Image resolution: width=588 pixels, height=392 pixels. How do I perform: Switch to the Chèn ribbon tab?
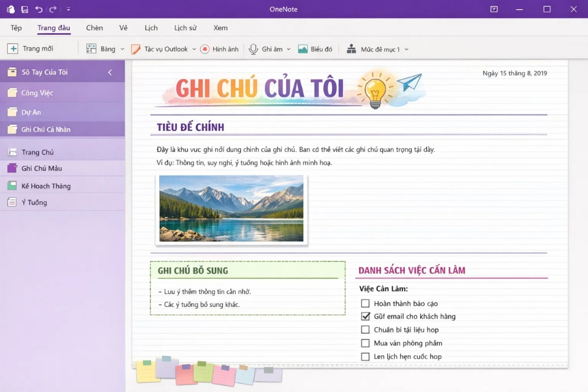point(94,28)
